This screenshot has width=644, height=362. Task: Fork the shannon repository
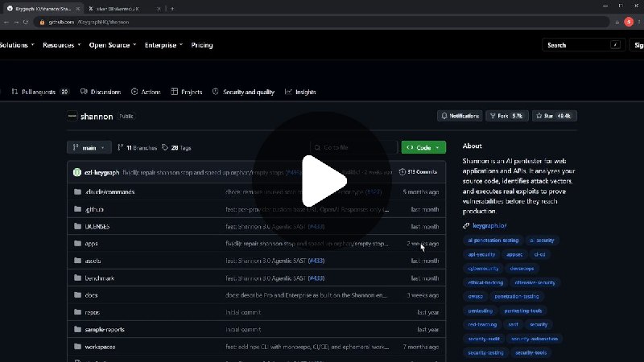507,116
